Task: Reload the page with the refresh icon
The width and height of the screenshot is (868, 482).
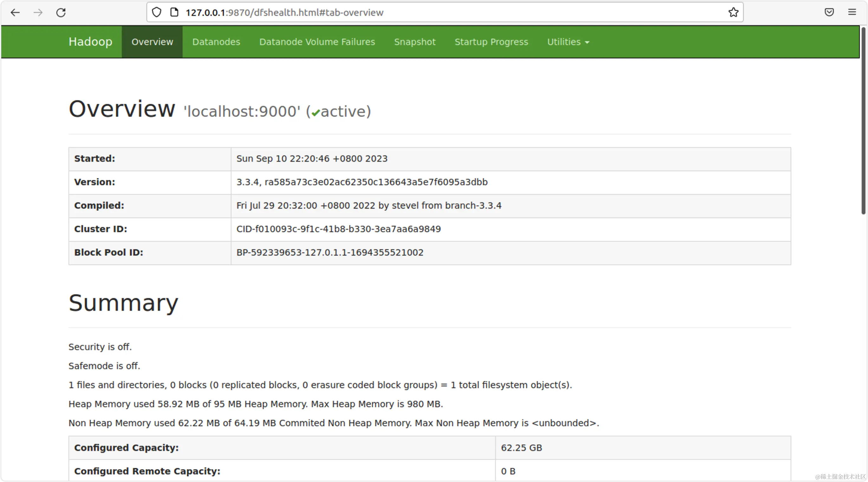Action: tap(61, 12)
